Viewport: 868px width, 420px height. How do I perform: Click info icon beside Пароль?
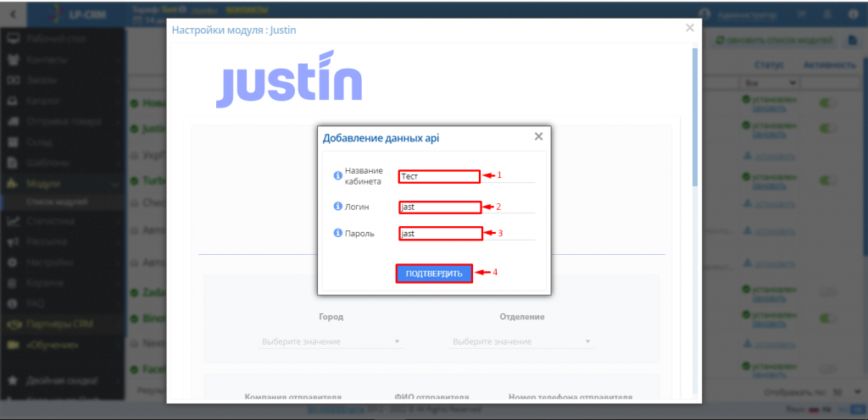[x=337, y=233]
